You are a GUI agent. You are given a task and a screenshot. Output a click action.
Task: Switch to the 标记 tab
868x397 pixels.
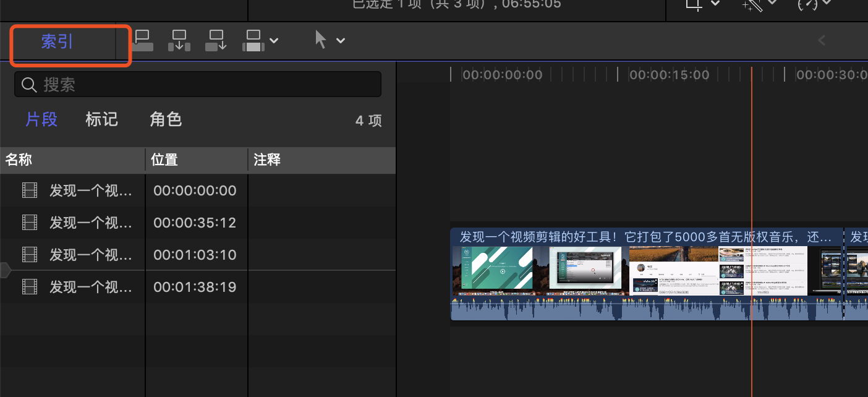(x=101, y=119)
